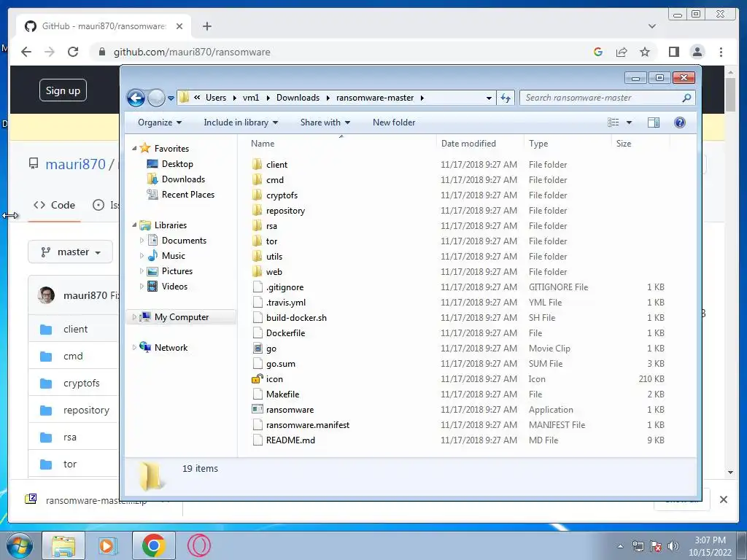Expand the Documents library
Image resolution: width=747 pixels, height=560 pixels.
coord(142,241)
